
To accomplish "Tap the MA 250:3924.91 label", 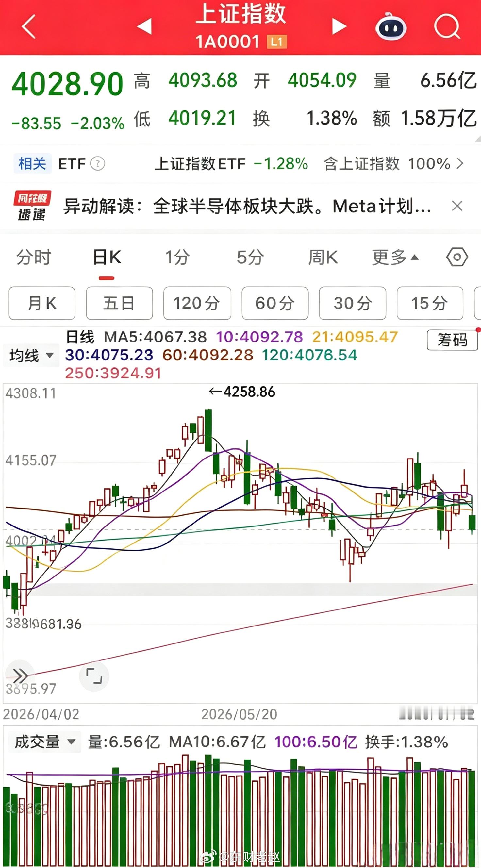I will tap(113, 373).
